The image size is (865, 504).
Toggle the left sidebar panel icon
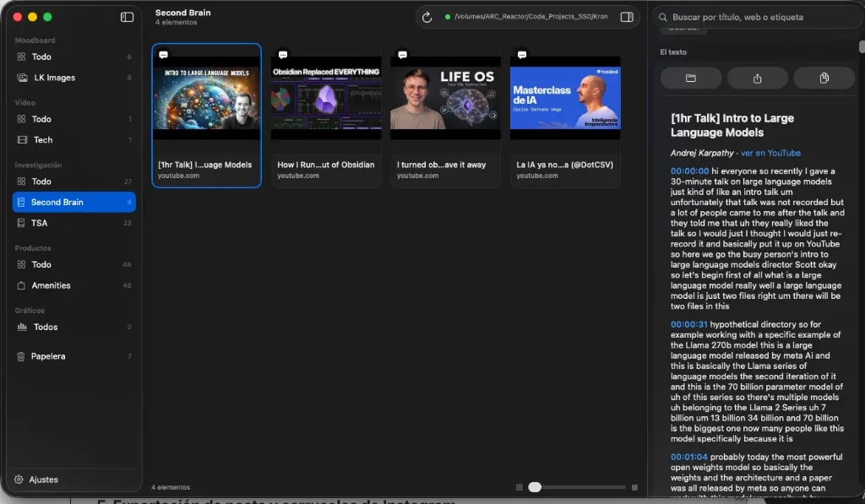[127, 17]
